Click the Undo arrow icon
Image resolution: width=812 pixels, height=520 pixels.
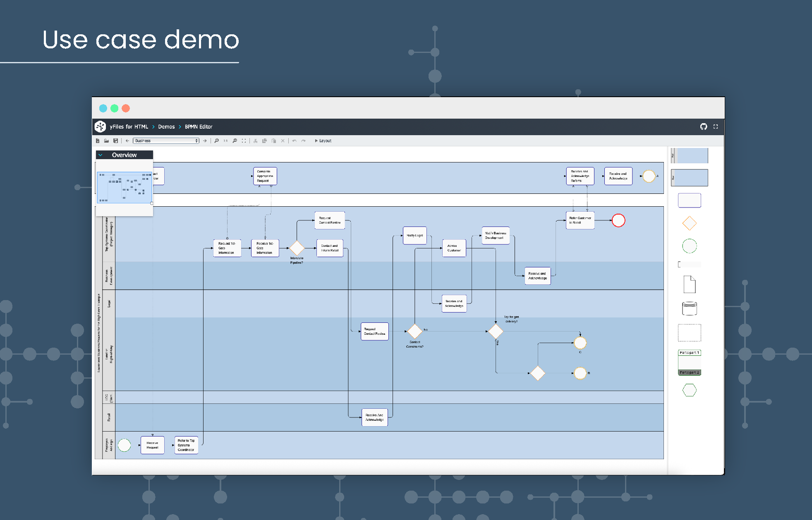[295, 141]
